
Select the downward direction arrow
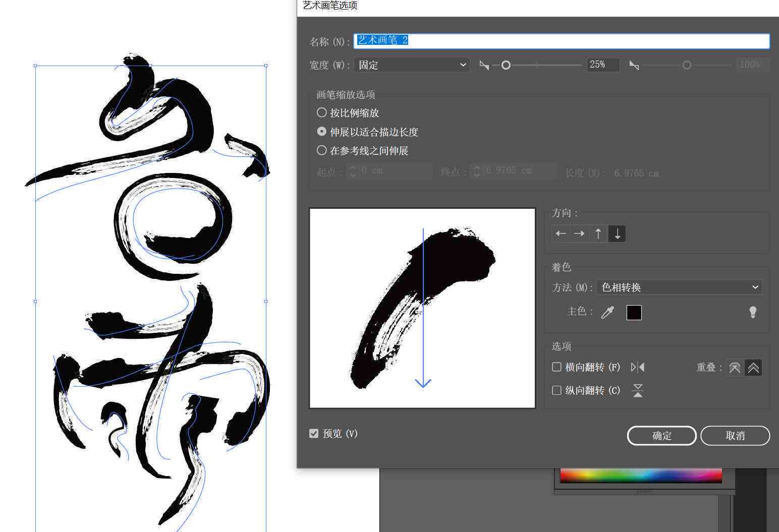[617, 233]
